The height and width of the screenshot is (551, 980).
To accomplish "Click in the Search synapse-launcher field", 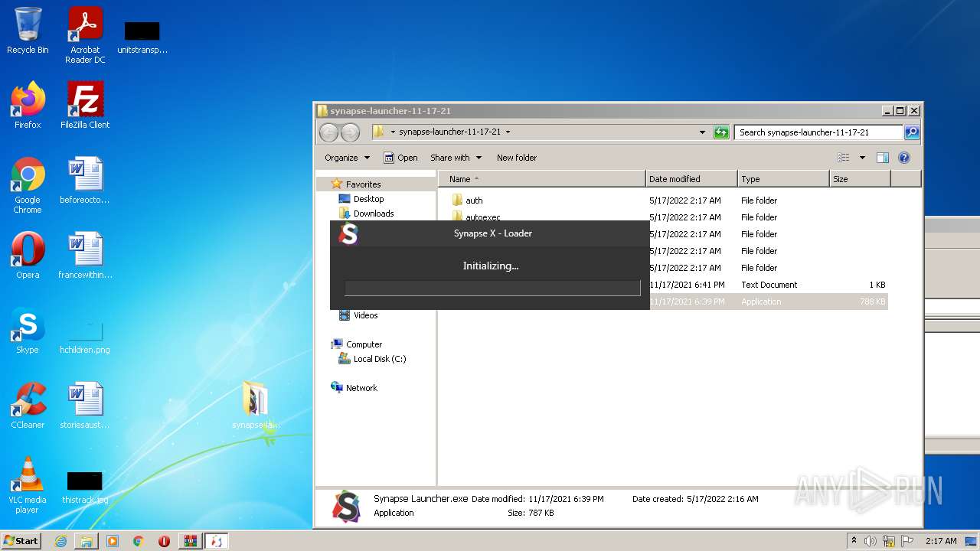I will pyautogui.click(x=818, y=132).
